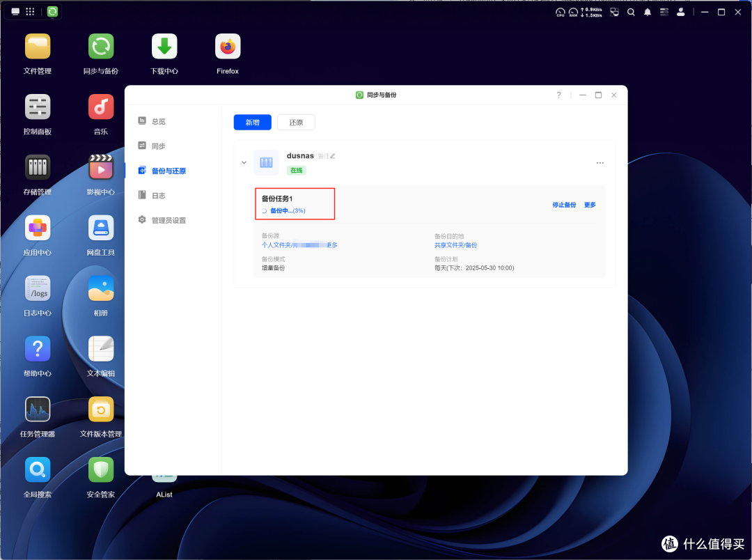Go to 总览 in the sidebar
The width and height of the screenshot is (752, 560).
[159, 121]
